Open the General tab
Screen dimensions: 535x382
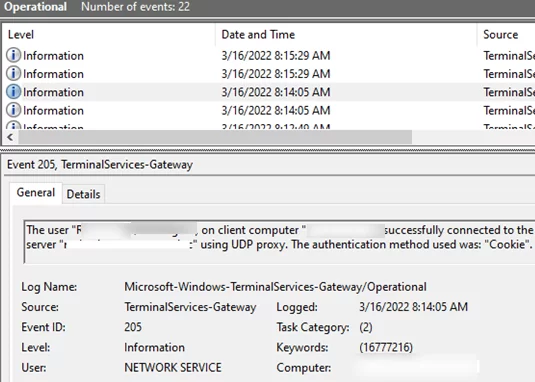click(36, 193)
